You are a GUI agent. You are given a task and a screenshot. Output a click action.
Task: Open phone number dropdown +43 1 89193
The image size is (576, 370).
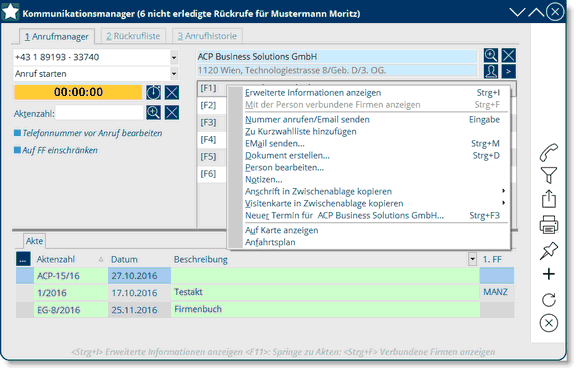pyautogui.click(x=174, y=57)
